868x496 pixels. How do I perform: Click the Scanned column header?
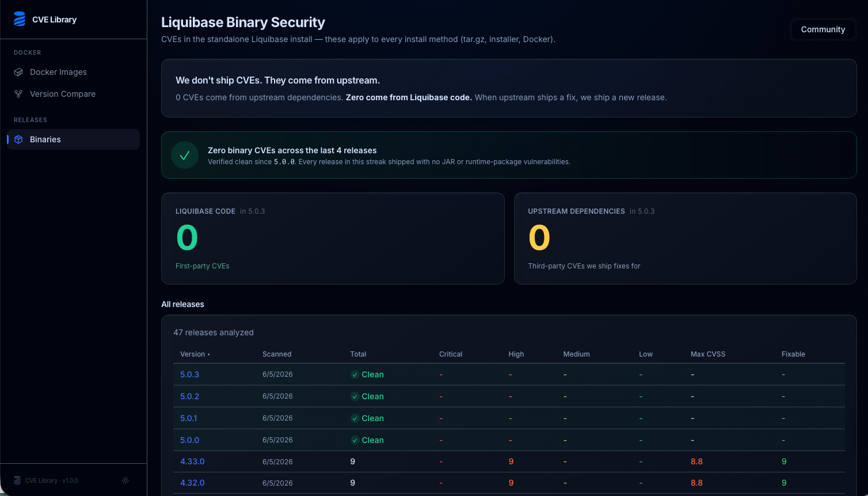[277, 354]
